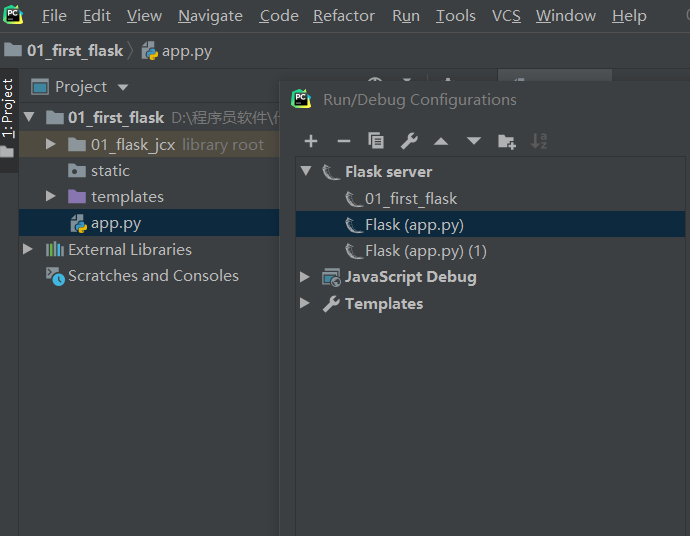Select the static folder in project tree
The width and height of the screenshot is (690, 536).
tap(110, 171)
